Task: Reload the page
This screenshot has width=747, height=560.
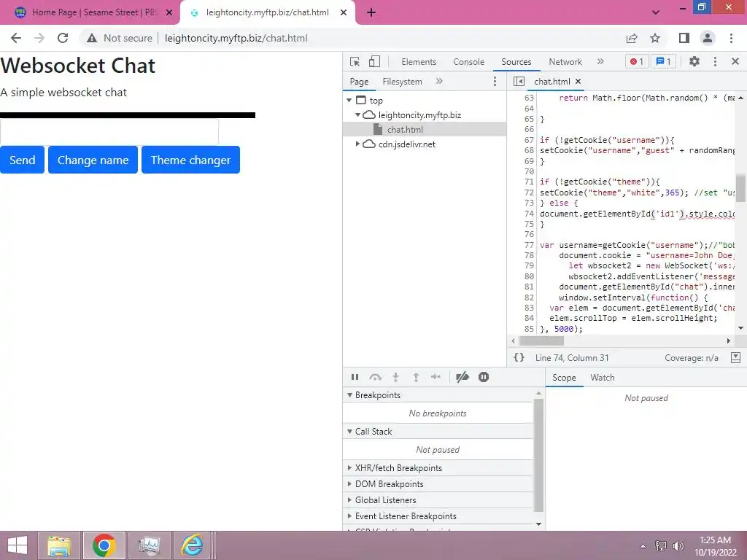Action: 63,38
